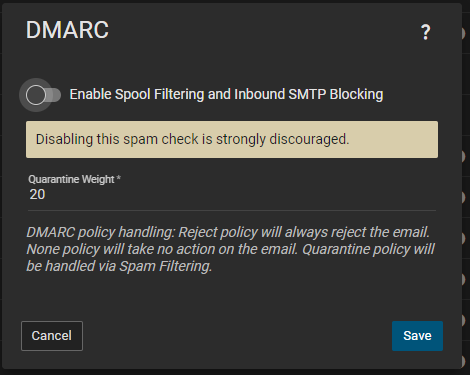Click the round knob of the spool filtering switch
This screenshot has width=470, height=375.
point(36,95)
